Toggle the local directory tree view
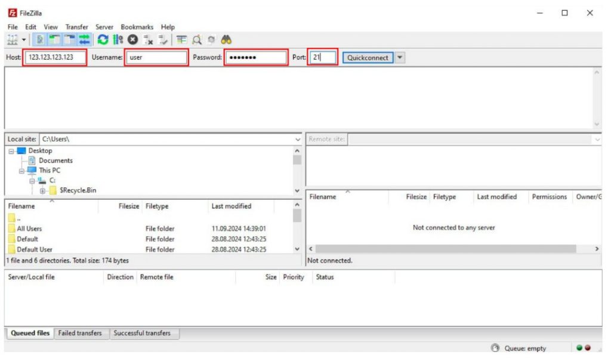Image resolution: width=611 pixels, height=364 pixels. [54, 40]
